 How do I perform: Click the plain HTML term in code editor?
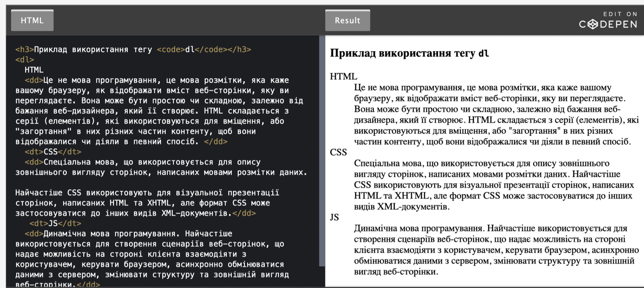point(34,70)
